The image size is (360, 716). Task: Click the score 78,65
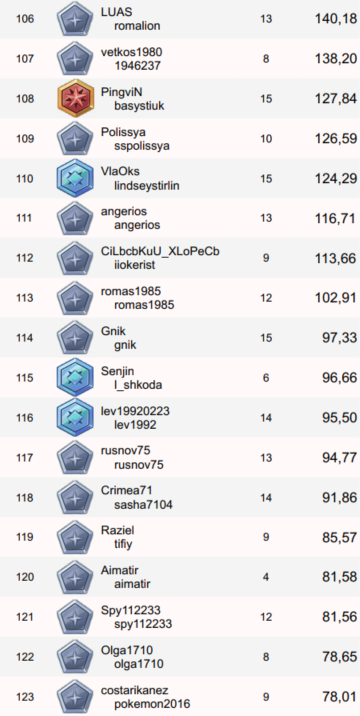click(339, 657)
